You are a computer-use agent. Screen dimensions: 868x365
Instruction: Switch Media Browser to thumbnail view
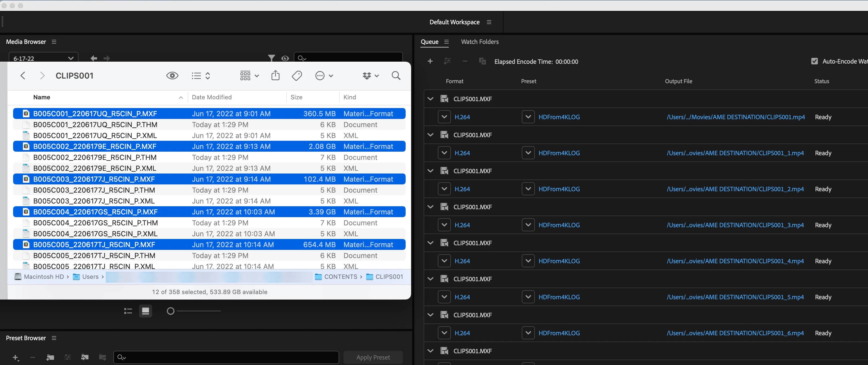146,311
